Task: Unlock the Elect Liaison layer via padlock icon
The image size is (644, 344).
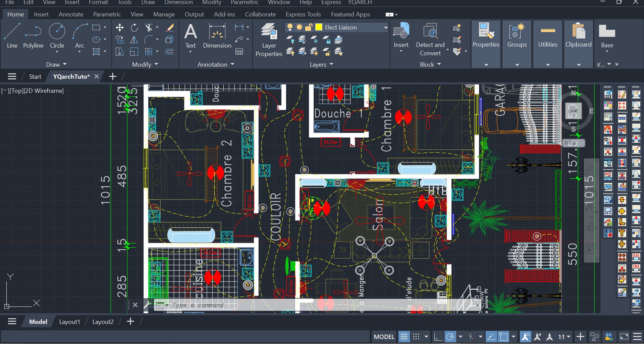Action: coord(309,27)
